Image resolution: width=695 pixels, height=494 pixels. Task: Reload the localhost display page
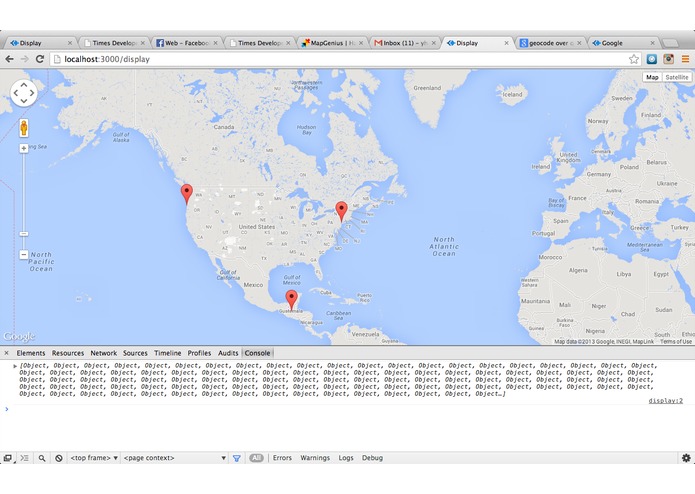[39, 59]
